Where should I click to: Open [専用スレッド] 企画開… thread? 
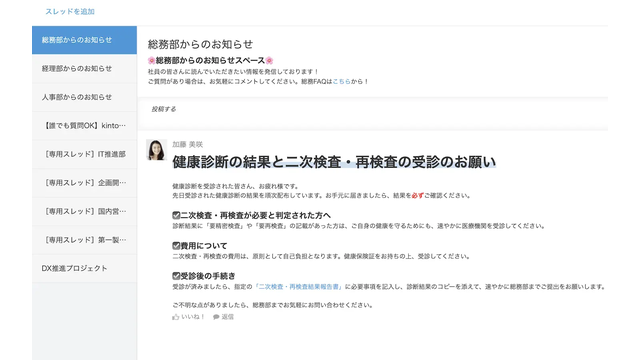coord(84,183)
